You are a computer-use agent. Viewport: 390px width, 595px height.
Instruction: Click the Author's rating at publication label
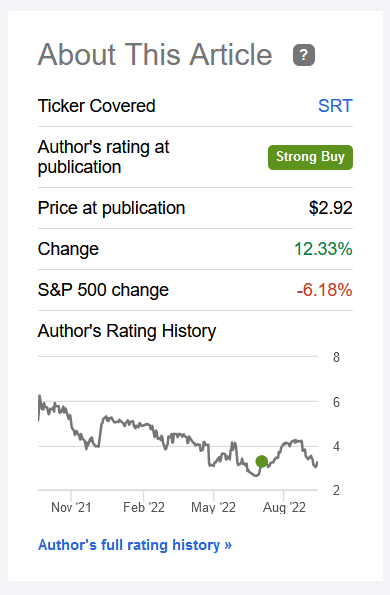(x=104, y=157)
